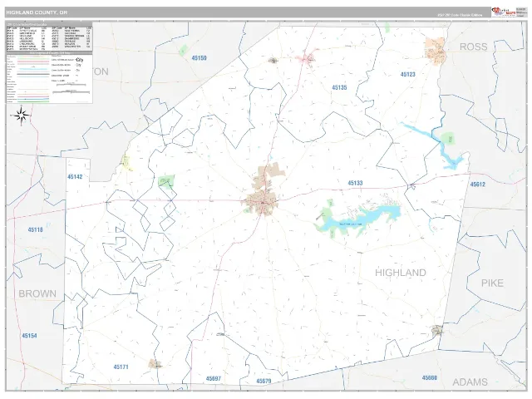Click the dark gray line swatch in legend
Viewport: 532px width, 399px height.
pyautogui.click(x=33, y=74)
